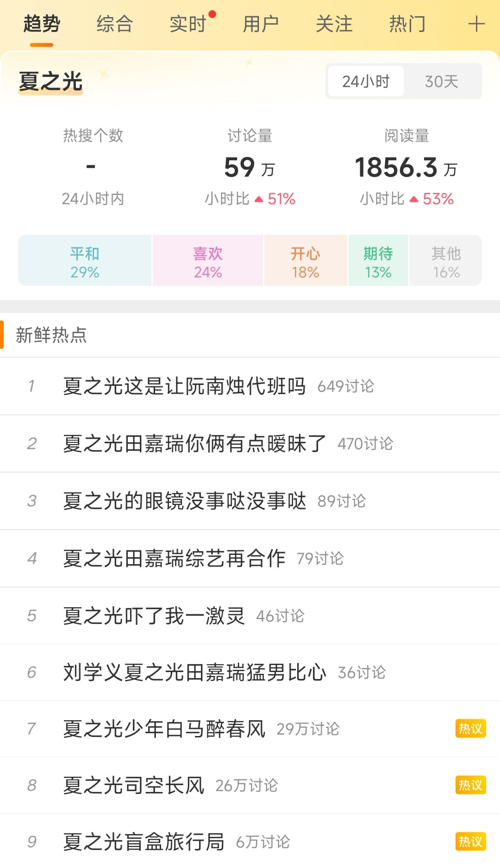Select the 喜欢 24% emotion block
Image resolution: width=500 pixels, height=868 pixels.
tap(208, 260)
